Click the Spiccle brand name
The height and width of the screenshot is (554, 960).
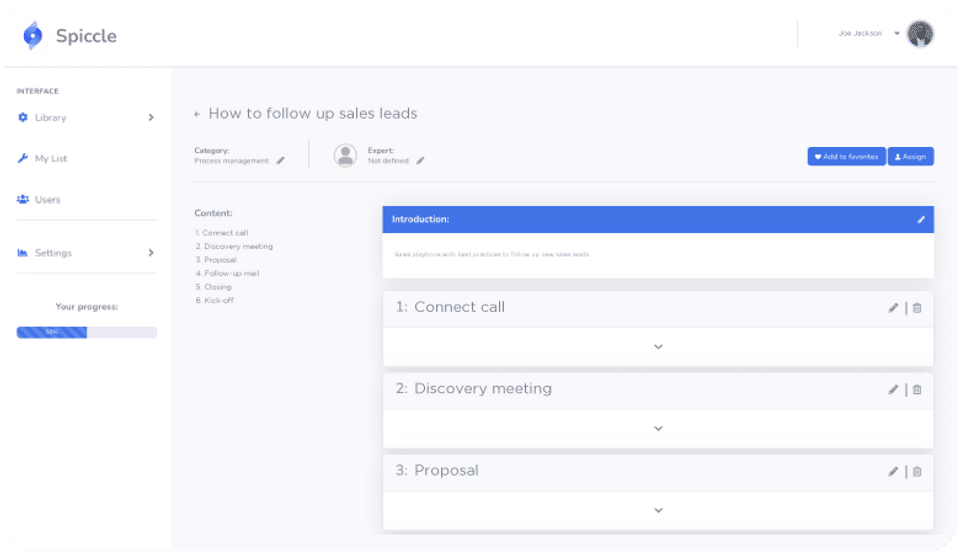(x=86, y=36)
